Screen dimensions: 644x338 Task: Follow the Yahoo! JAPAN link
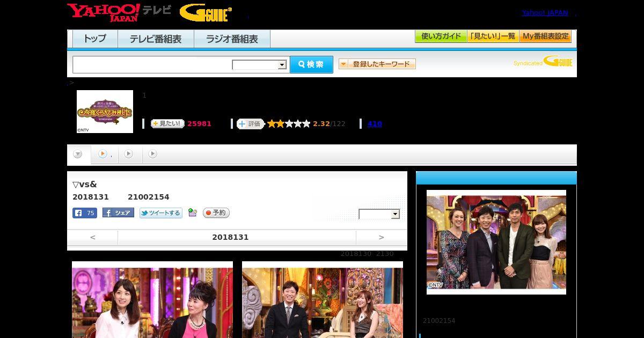(545, 12)
